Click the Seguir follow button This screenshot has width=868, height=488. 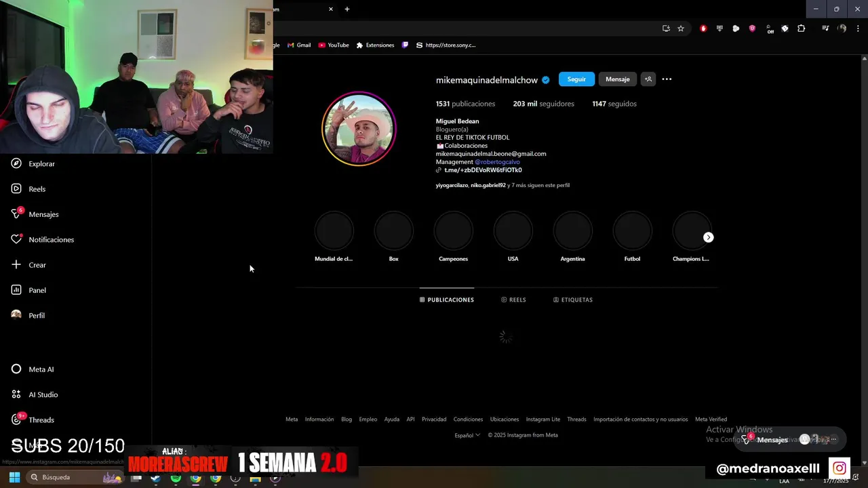(x=576, y=79)
